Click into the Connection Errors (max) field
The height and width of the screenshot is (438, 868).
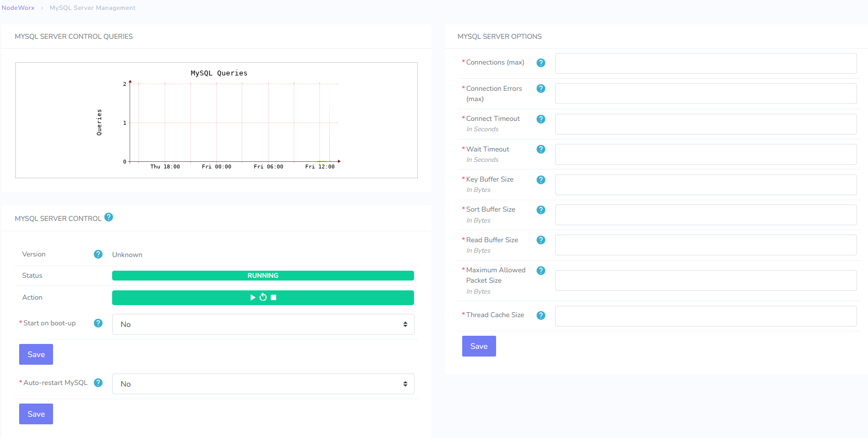point(706,94)
